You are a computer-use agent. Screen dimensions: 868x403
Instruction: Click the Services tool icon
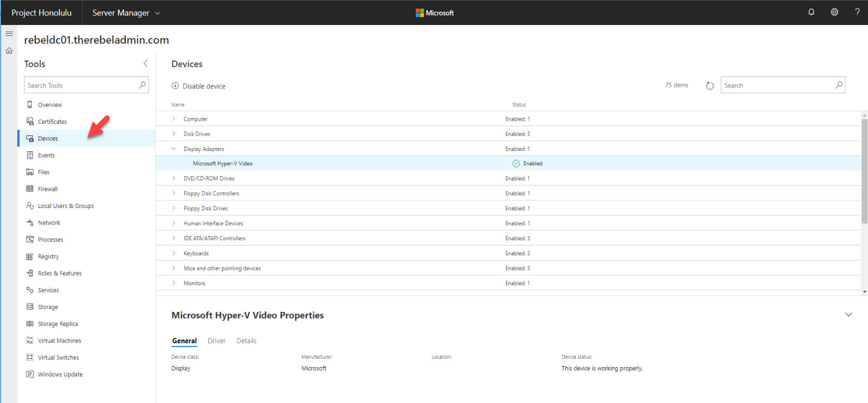coord(30,290)
